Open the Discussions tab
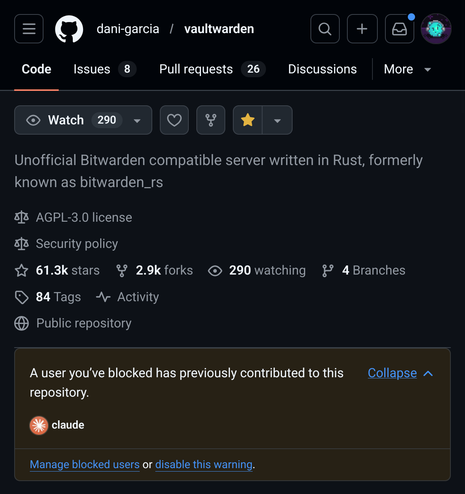This screenshot has width=465, height=494. [x=322, y=69]
